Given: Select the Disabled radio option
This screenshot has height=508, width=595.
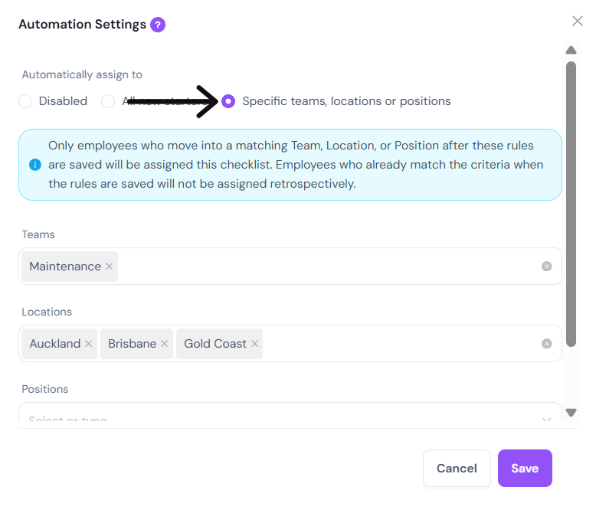Looking at the screenshot, I should (x=25, y=101).
